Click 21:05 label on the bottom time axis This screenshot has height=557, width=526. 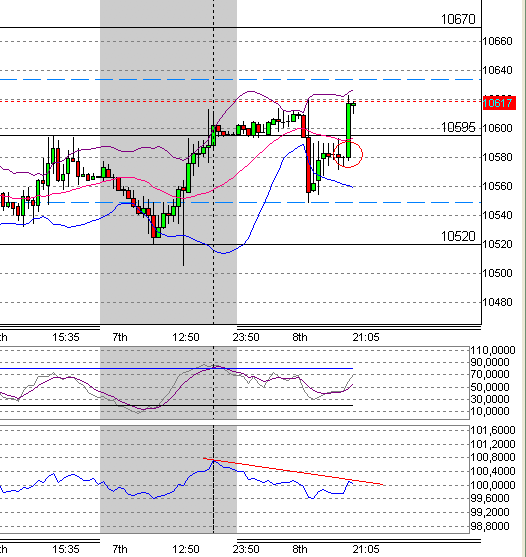click(x=366, y=550)
